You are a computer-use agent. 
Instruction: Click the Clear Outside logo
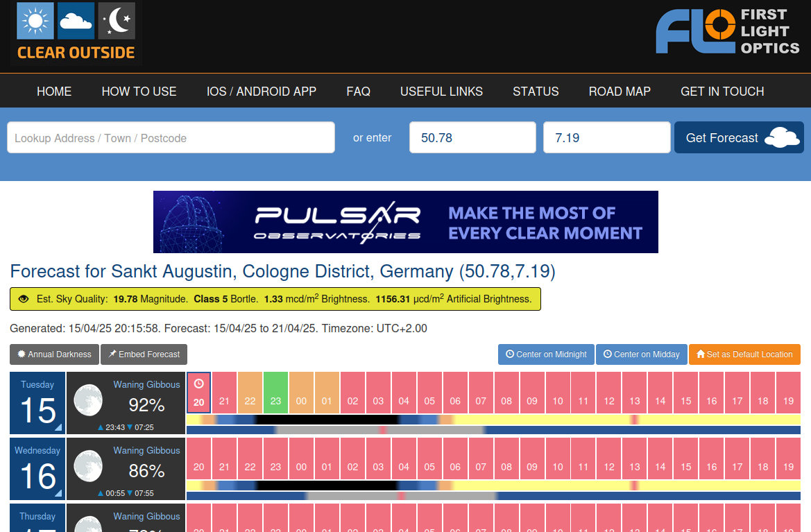point(76,32)
